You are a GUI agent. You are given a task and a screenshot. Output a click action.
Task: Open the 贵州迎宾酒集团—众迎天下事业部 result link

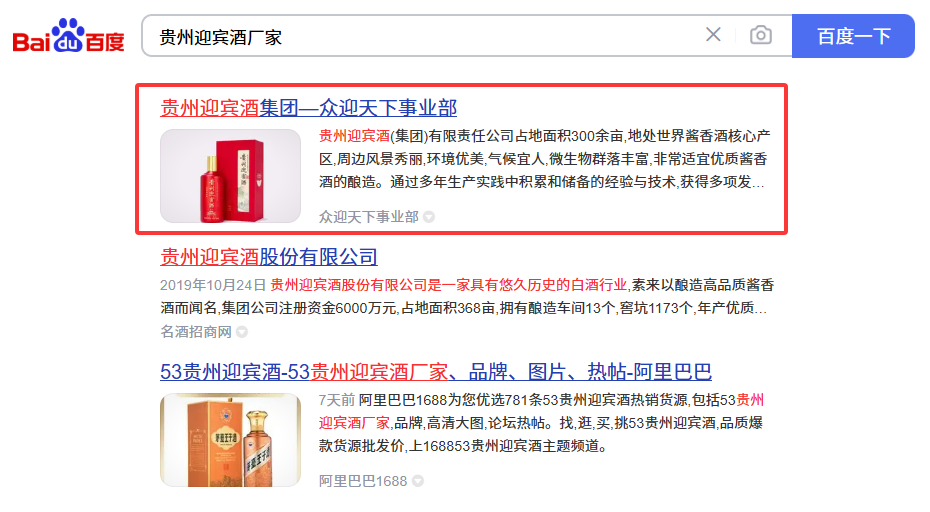pos(308,108)
